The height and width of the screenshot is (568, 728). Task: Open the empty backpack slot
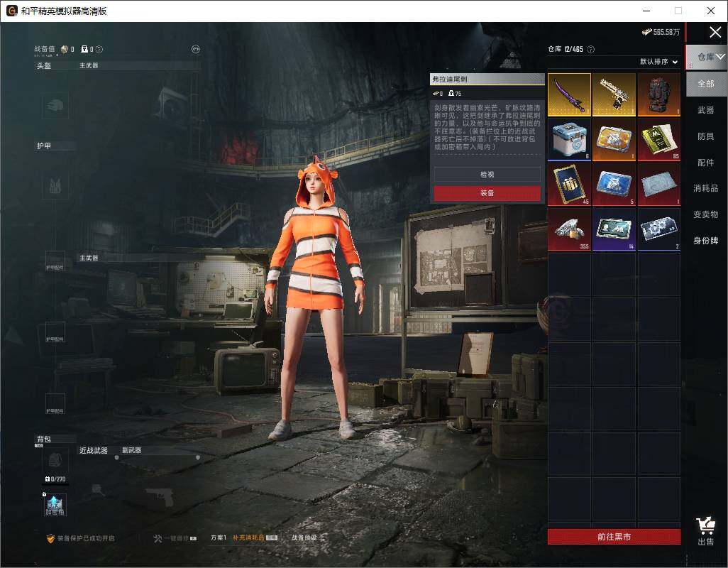coord(55,461)
